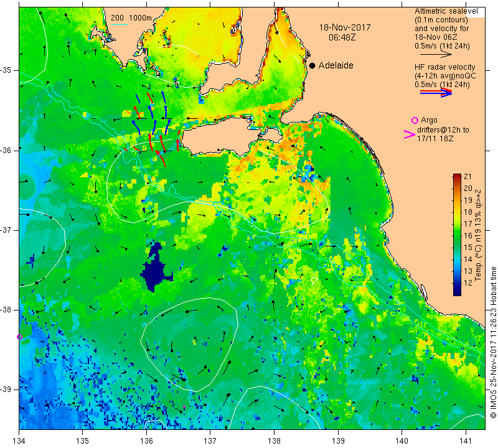Click the 17 colorbar tick label

(x=468, y=223)
